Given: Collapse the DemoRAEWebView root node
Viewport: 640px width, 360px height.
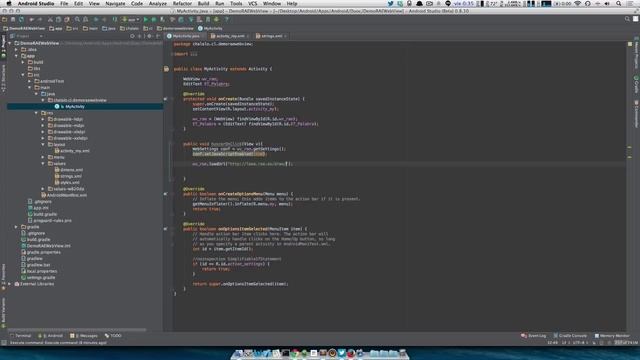Looking at the screenshot, I should [10, 43].
